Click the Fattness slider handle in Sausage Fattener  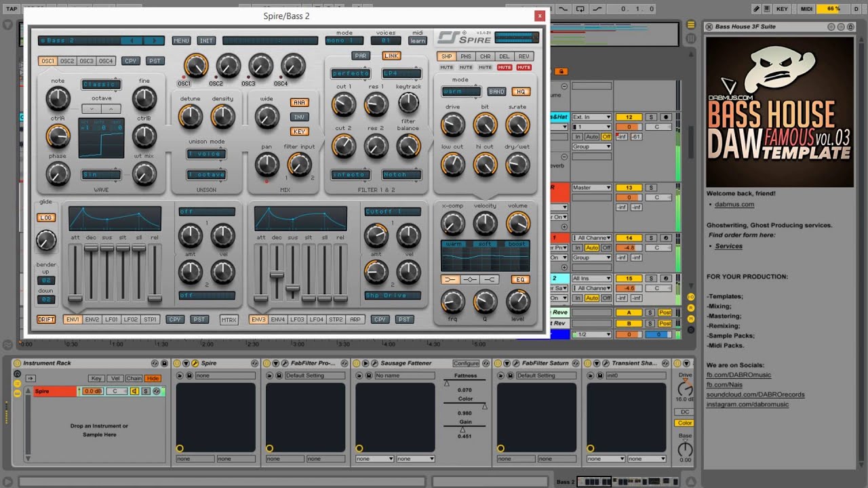[446, 383]
